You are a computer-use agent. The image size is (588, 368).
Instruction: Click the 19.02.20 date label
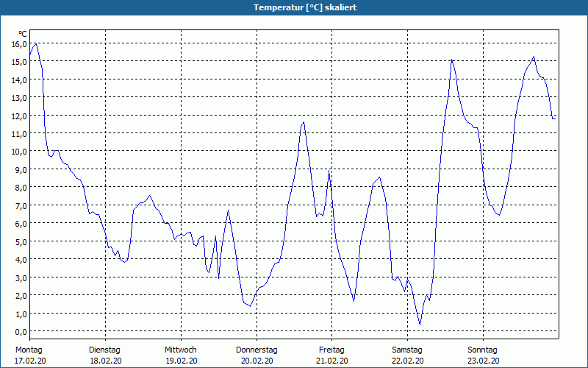[182, 361]
